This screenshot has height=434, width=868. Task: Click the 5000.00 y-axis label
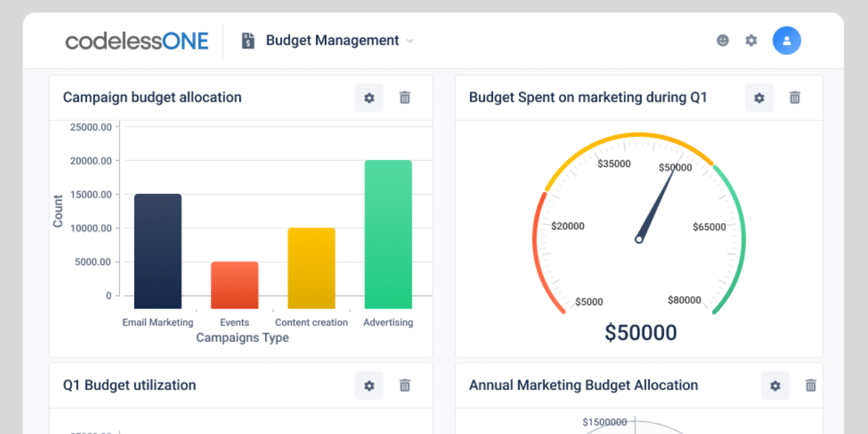point(92,262)
